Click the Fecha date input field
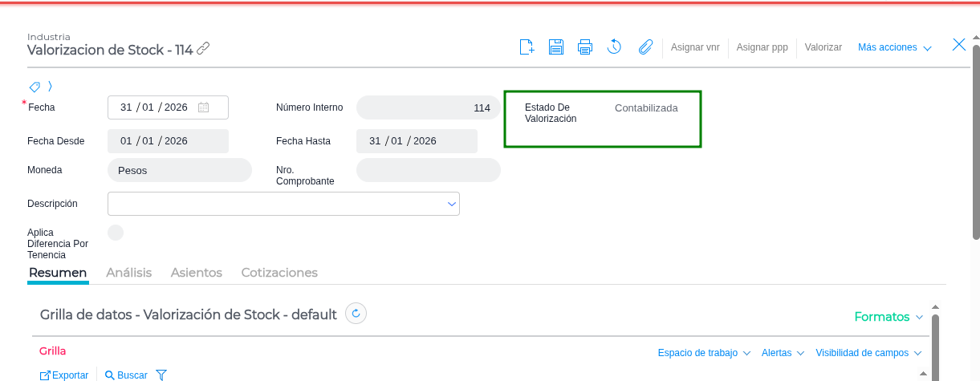The image size is (980, 381). coord(158,107)
